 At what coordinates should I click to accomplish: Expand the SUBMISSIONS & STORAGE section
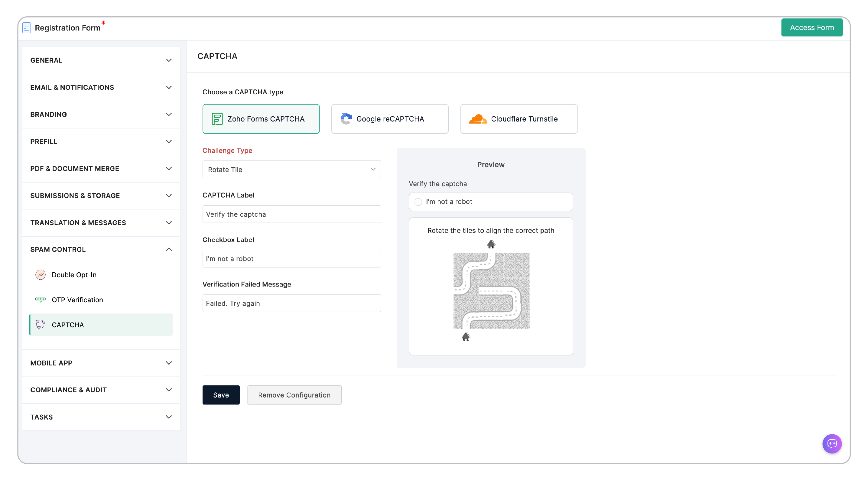[101, 196]
